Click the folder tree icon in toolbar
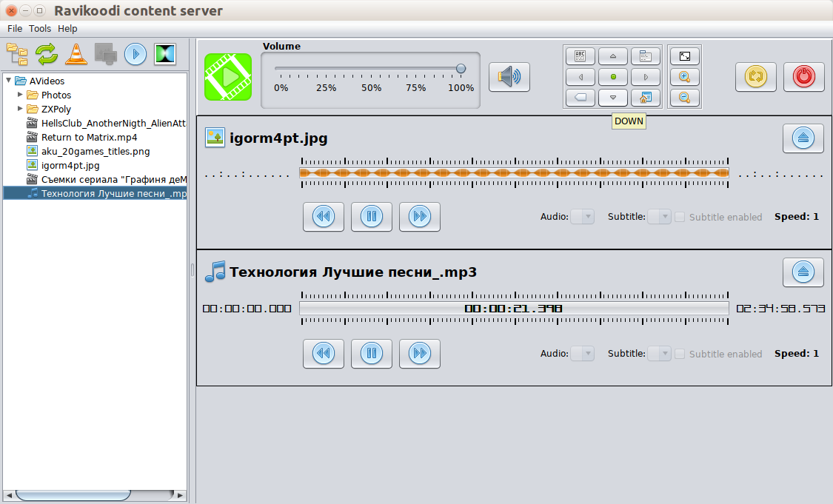This screenshot has width=833, height=504. 17,54
